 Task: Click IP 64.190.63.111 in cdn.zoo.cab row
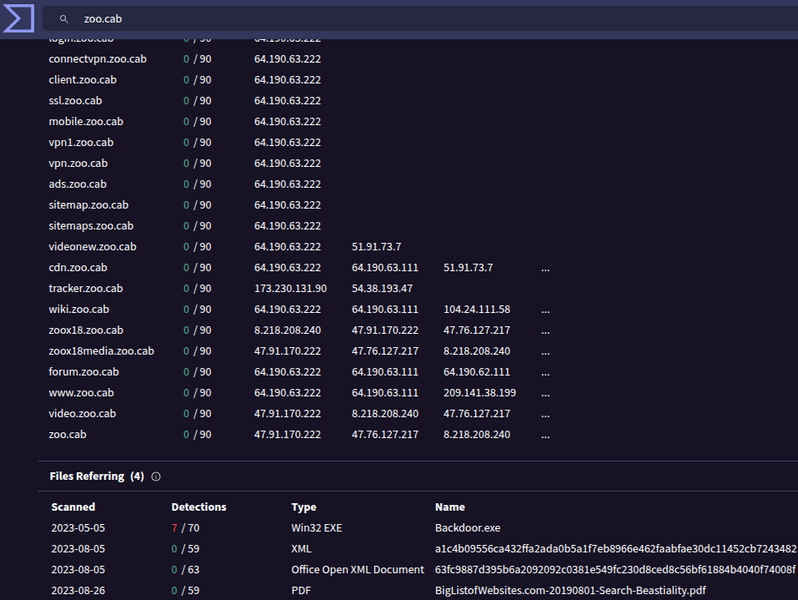coord(385,268)
